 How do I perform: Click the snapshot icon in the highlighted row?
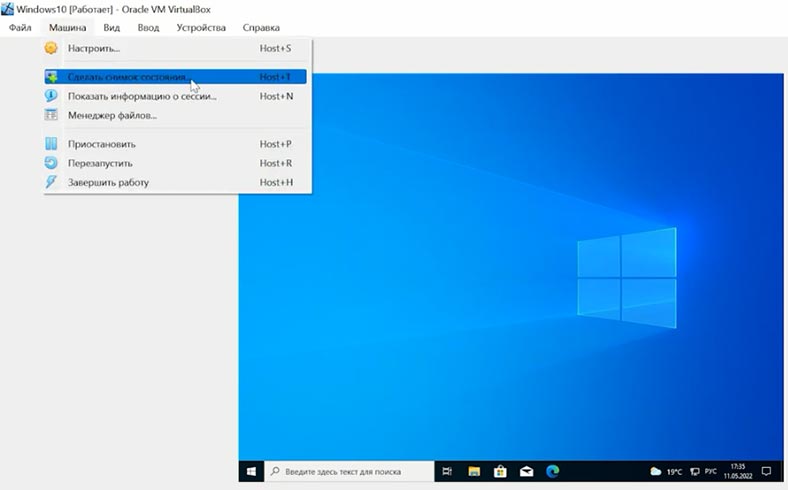click(x=51, y=77)
